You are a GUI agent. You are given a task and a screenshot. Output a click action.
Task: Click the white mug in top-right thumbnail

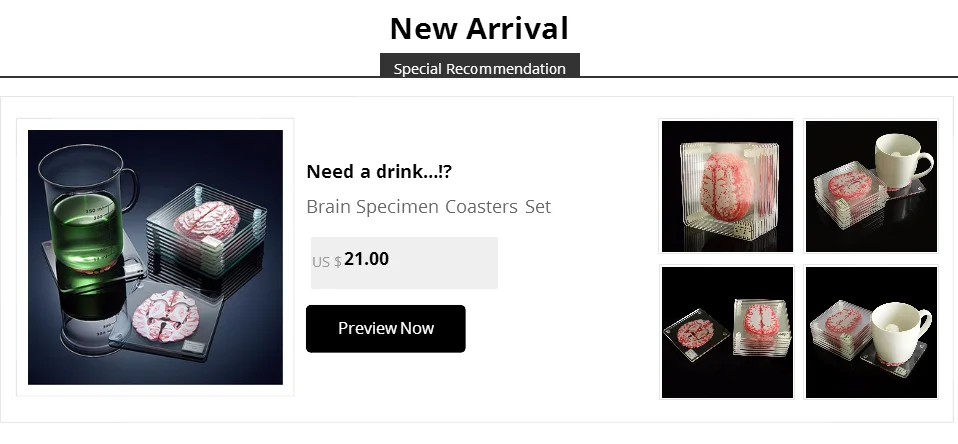click(x=904, y=162)
